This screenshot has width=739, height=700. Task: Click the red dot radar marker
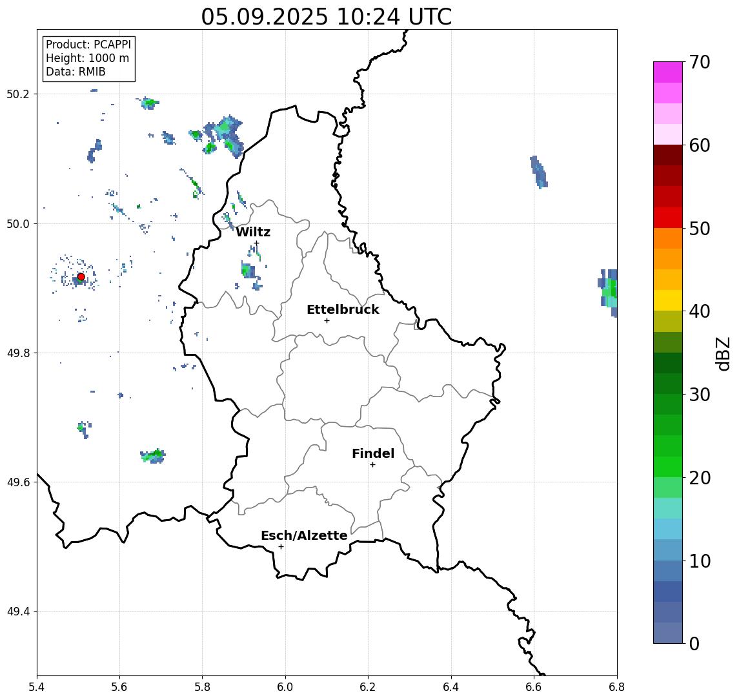pos(81,277)
